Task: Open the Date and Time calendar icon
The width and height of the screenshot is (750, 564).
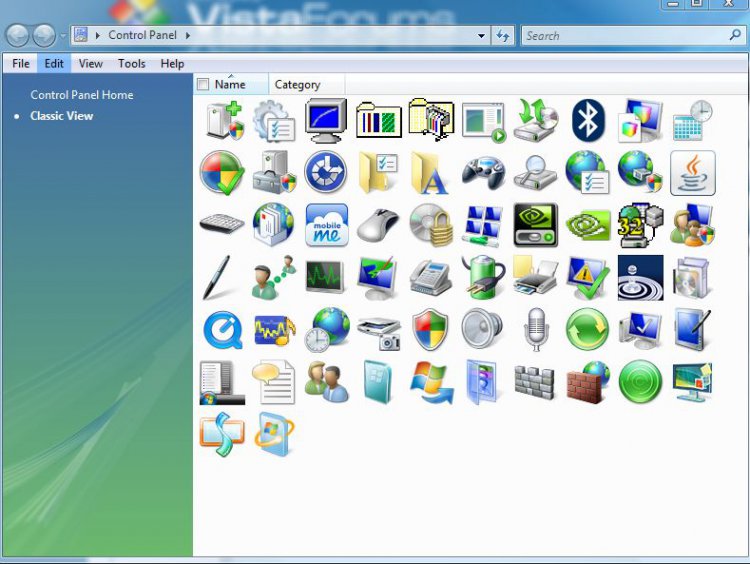Action: click(693, 120)
